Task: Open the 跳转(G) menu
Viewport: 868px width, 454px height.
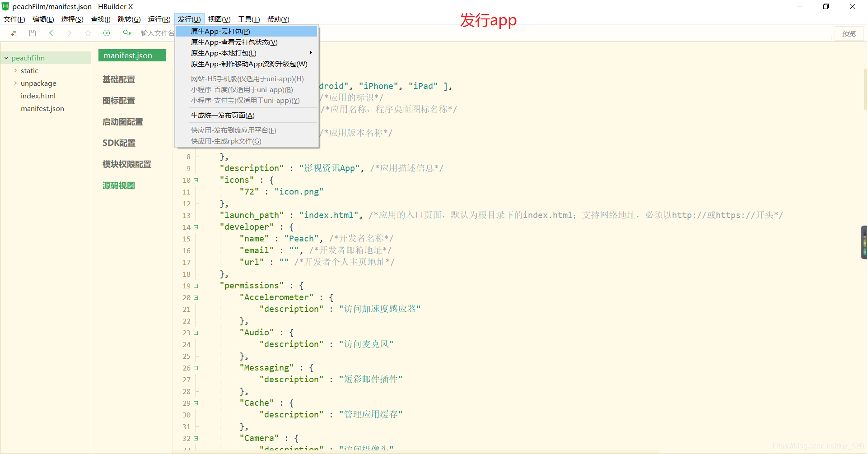Action: (129, 19)
